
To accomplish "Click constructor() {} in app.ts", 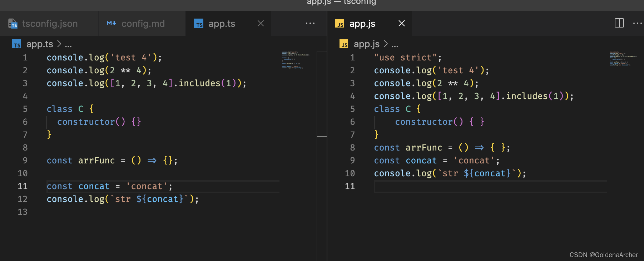I will [x=99, y=122].
